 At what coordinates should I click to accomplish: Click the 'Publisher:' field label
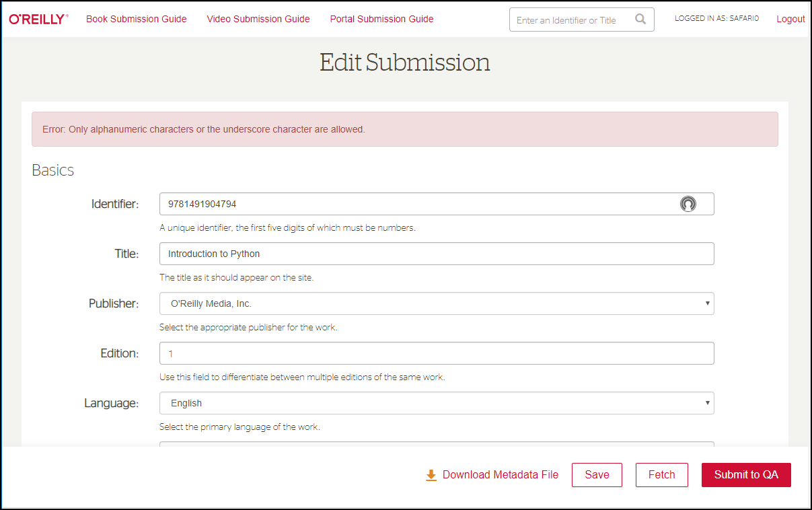114,303
